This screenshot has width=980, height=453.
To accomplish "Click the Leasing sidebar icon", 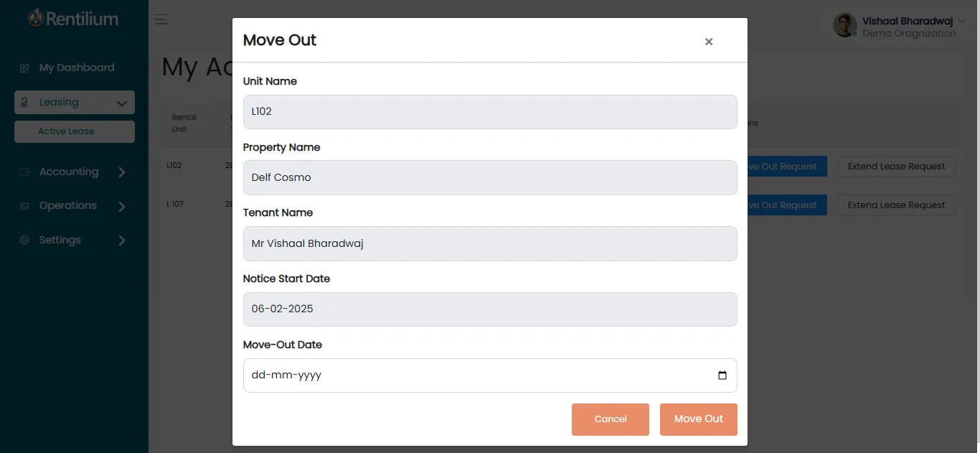I will tap(24, 103).
